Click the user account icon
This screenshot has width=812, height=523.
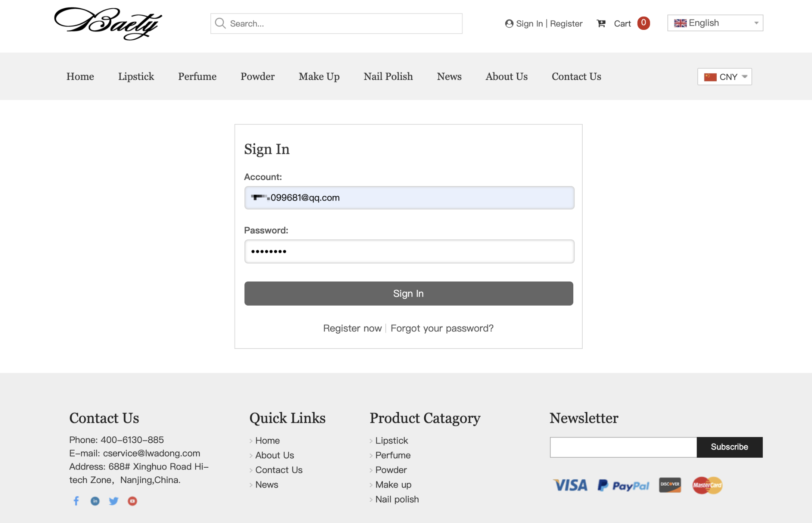coord(509,24)
